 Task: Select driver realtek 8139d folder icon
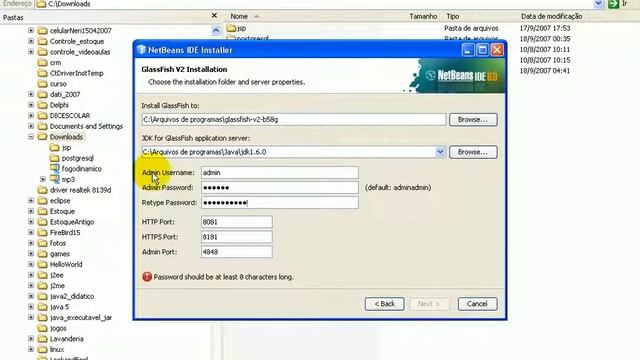click(42, 190)
